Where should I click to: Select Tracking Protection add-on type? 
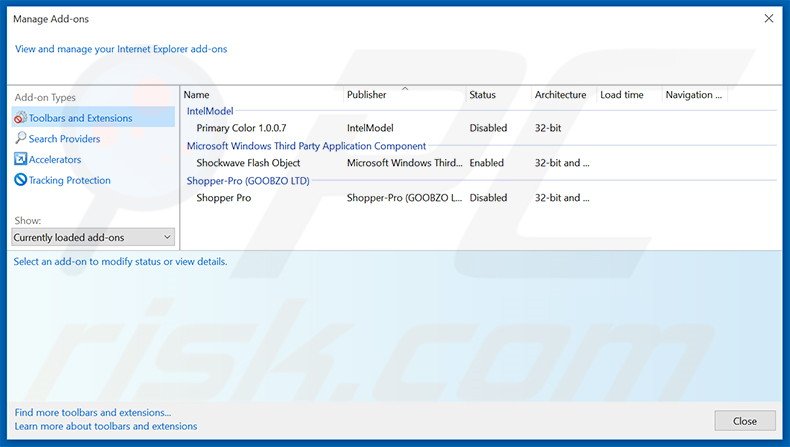[70, 180]
